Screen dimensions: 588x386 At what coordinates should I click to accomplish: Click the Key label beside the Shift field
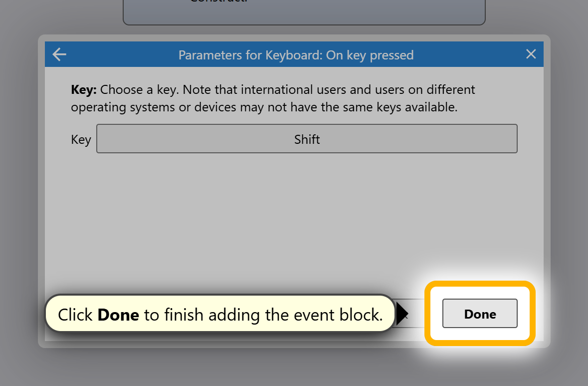click(x=81, y=140)
